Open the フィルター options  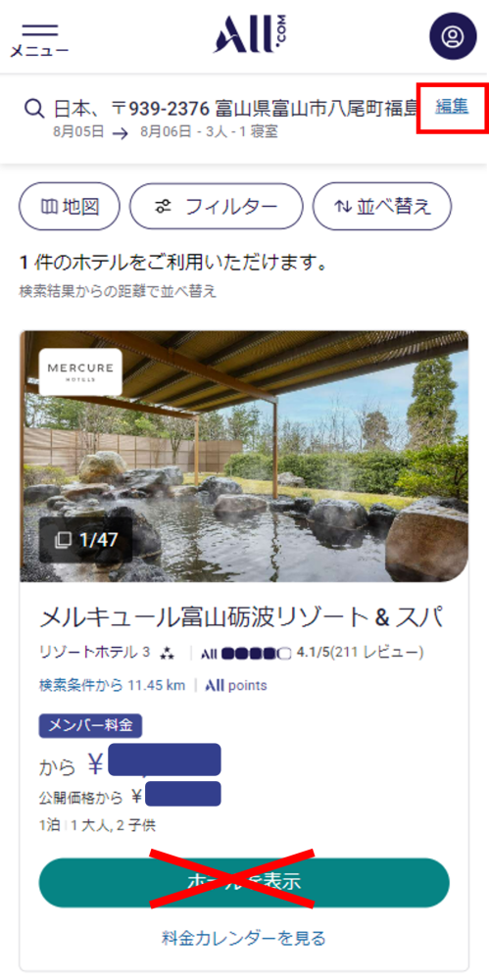click(x=217, y=207)
